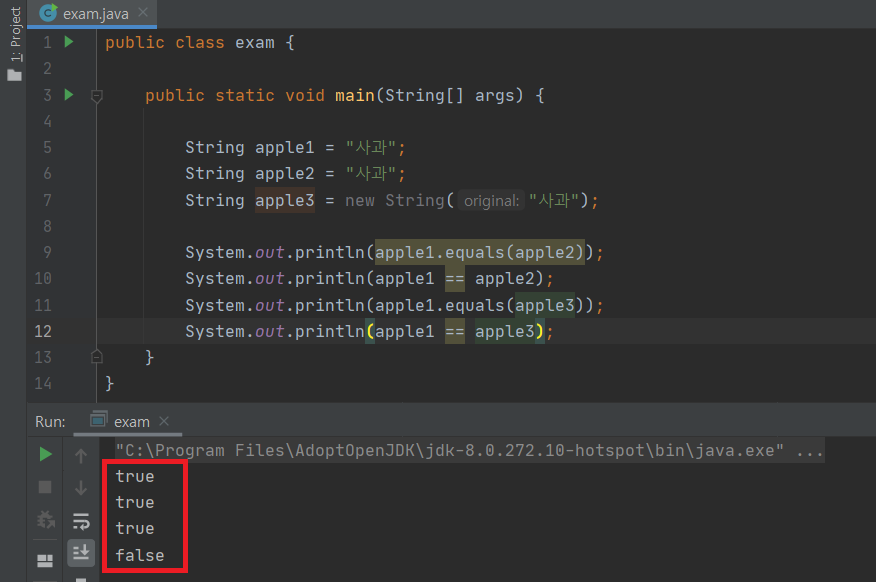
Task: Click the third 'true' output line
Action: pyautogui.click(x=135, y=528)
